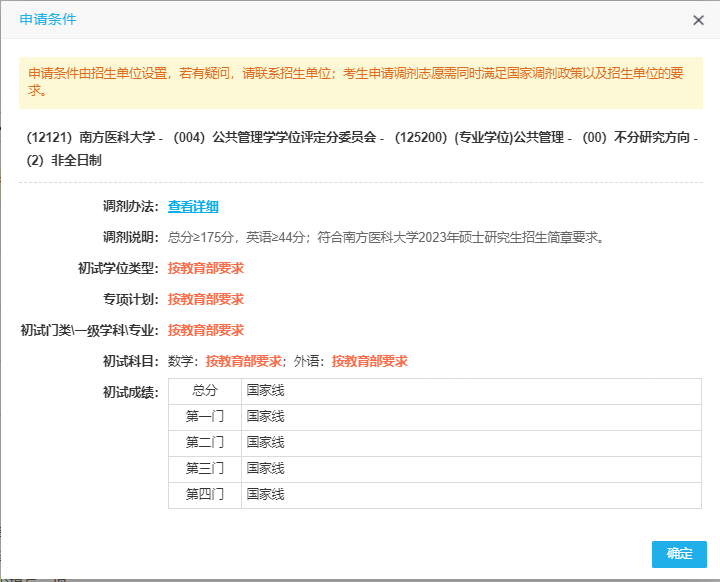Click the 外语 requirement in 初试科目
Viewport: 720px width, 582px height.
[369, 362]
